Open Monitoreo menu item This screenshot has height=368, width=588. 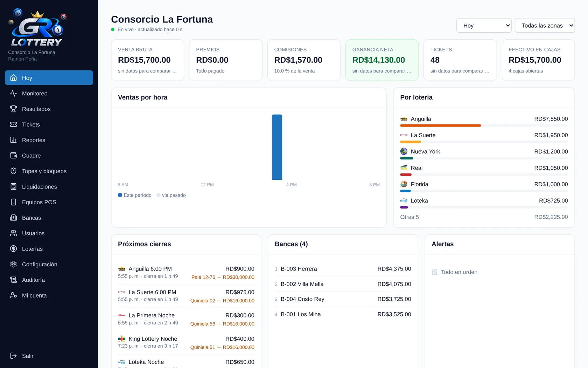point(49,93)
